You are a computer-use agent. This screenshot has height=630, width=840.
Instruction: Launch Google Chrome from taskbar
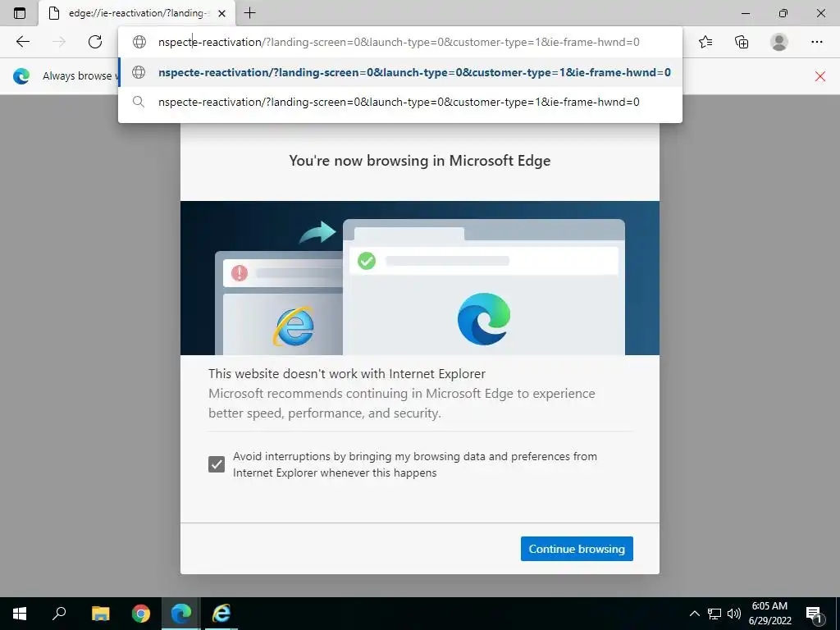[141, 614]
